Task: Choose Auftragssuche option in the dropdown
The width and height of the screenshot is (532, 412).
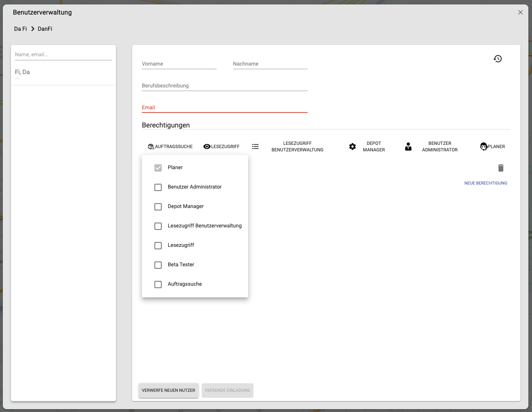Action: tap(195, 284)
